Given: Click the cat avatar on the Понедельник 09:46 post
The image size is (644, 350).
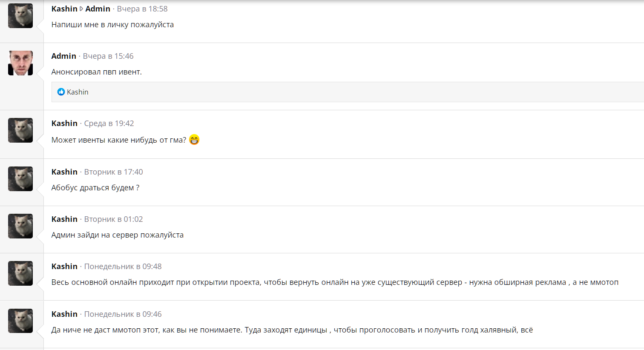Looking at the screenshot, I should click(x=20, y=321).
